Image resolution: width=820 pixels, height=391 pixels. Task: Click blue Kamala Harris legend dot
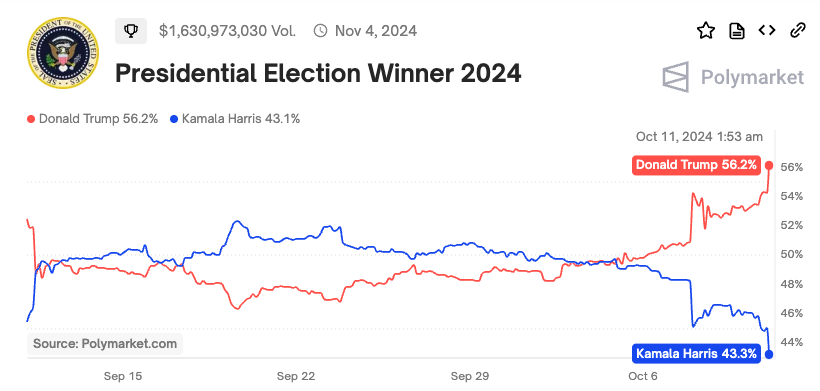tap(174, 119)
